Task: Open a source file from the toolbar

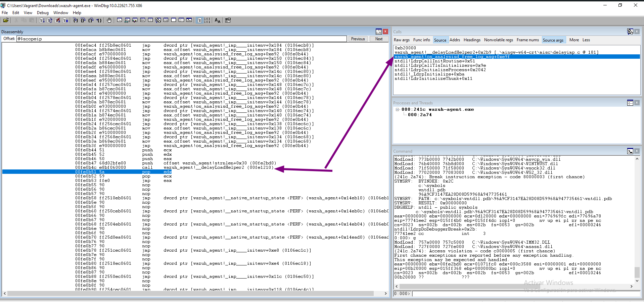Action: (6, 20)
